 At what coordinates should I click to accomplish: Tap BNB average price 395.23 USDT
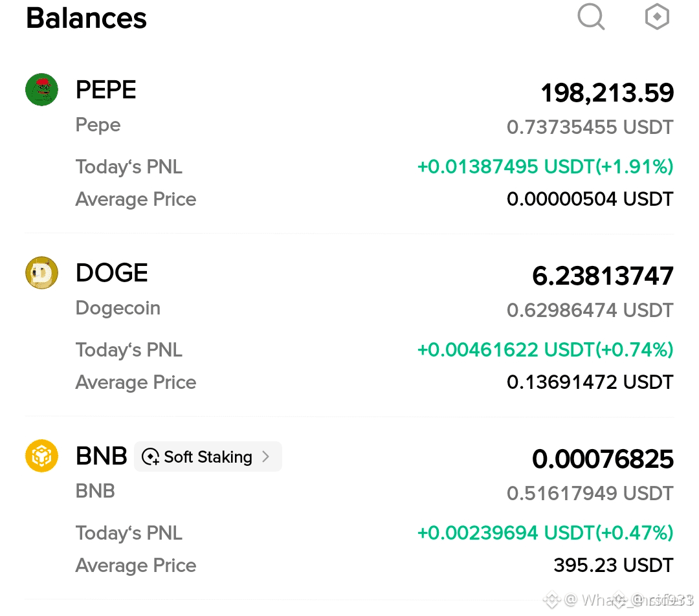614,565
